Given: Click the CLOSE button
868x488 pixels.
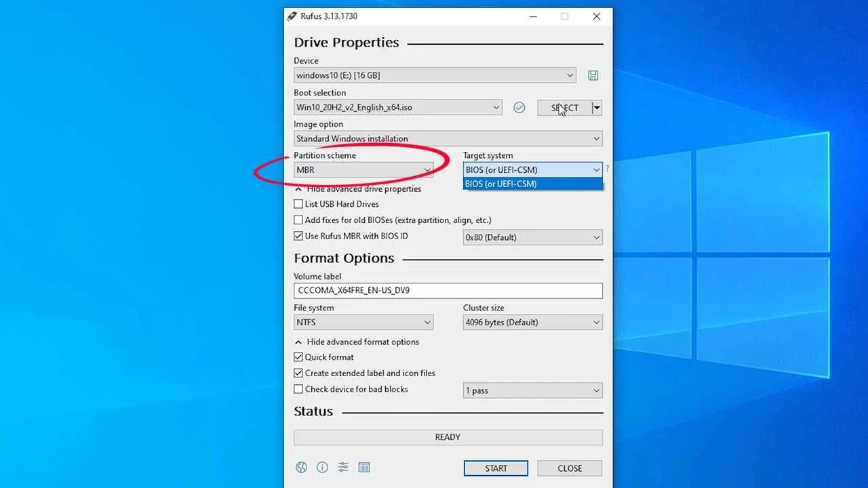Looking at the screenshot, I should click(570, 468).
